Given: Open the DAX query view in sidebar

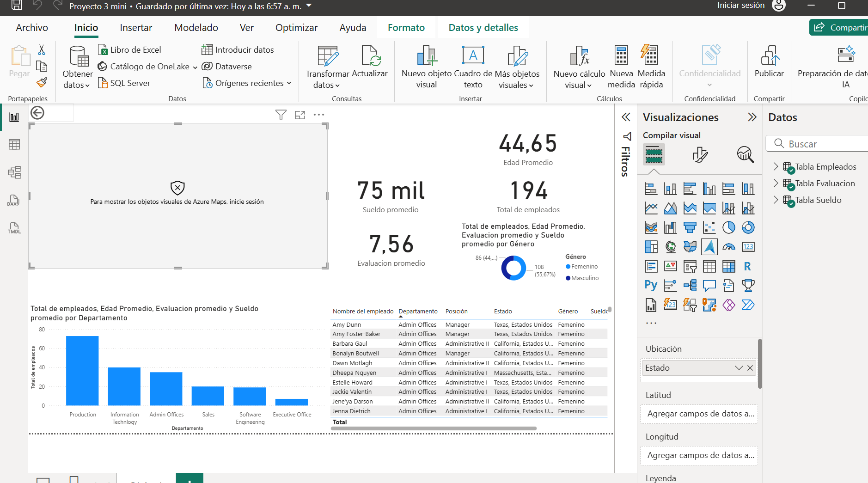Looking at the screenshot, I should pos(14,200).
